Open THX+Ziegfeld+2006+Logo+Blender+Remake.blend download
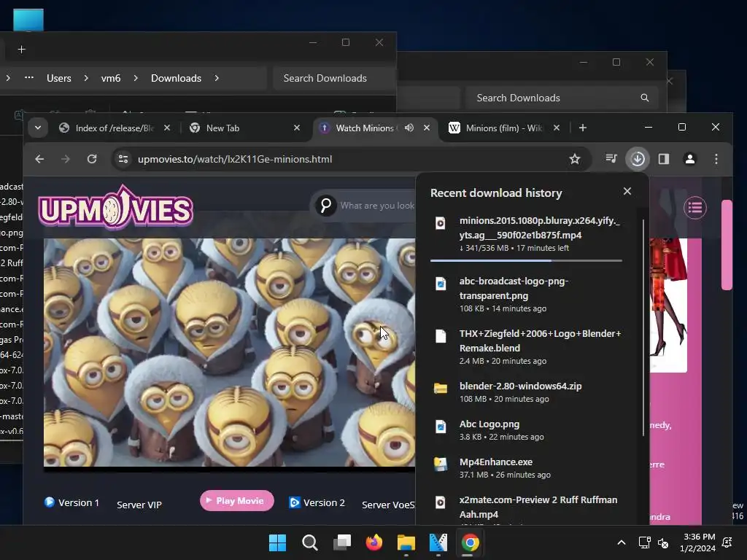This screenshot has height=560, width=747. tap(527, 346)
